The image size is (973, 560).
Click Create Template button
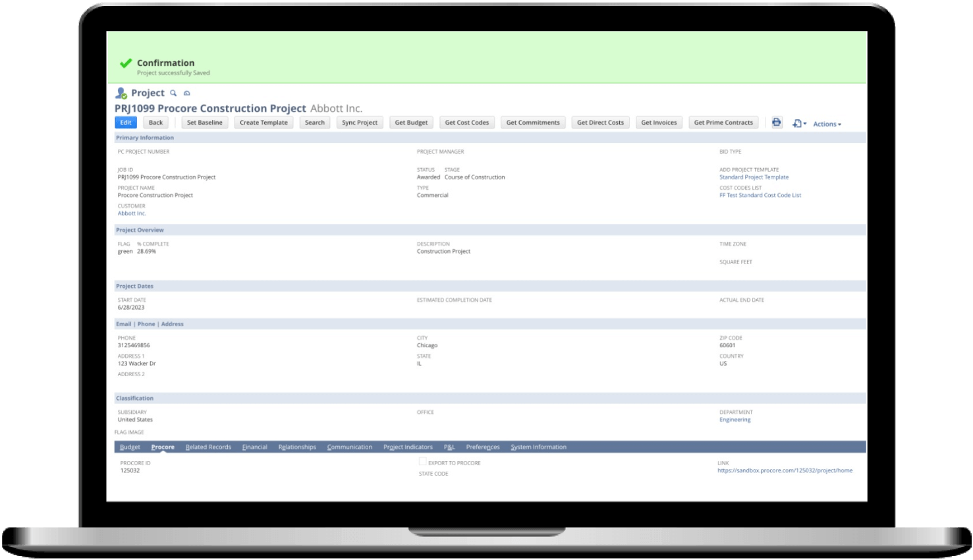click(264, 123)
